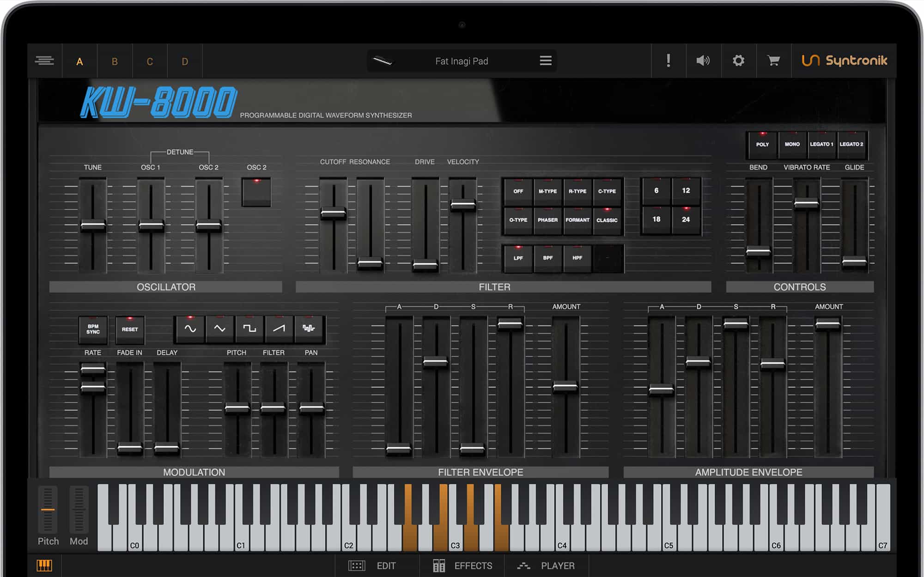Select the triangle LFO waveform
Screen dimensions: 924x577
[x=219, y=329]
